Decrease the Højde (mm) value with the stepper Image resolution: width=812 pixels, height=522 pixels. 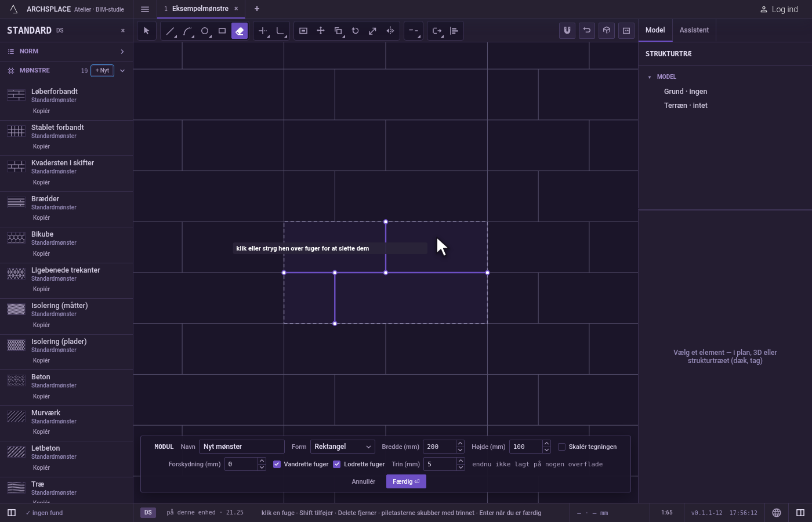[546, 450]
